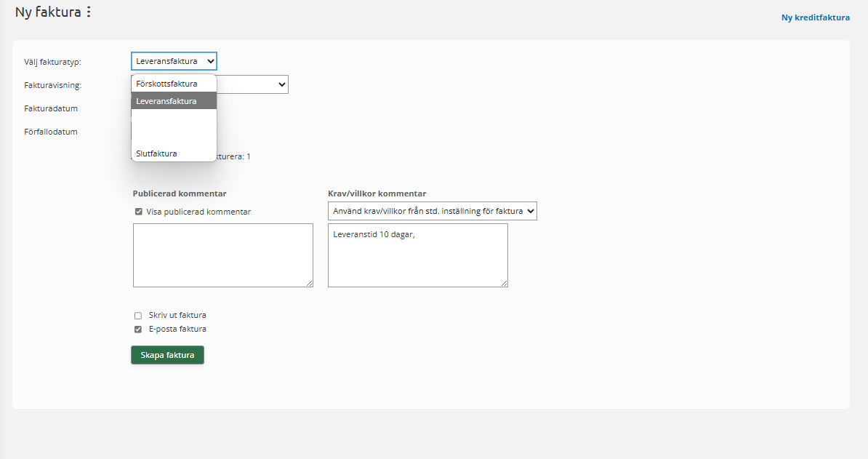868x459 pixels.
Task: Click the Välj fakturatyp dropdown arrow
Action: pos(210,61)
